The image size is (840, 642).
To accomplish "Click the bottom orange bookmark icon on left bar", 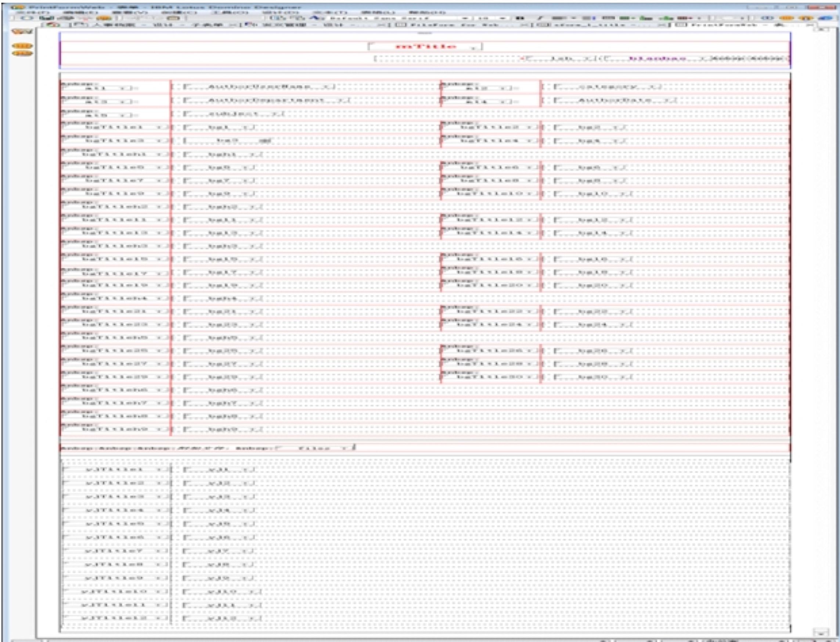I will click(x=22, y=54).
